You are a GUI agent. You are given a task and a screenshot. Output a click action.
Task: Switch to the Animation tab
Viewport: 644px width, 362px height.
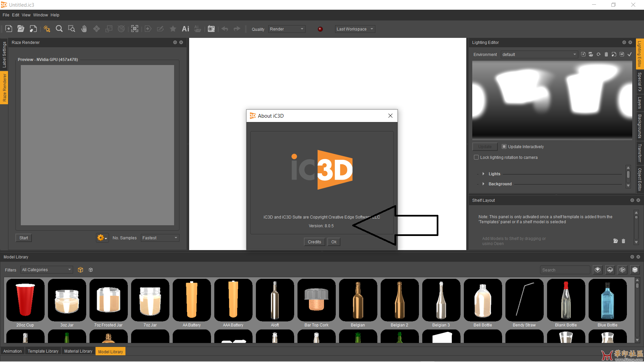(x=12, y=351)
